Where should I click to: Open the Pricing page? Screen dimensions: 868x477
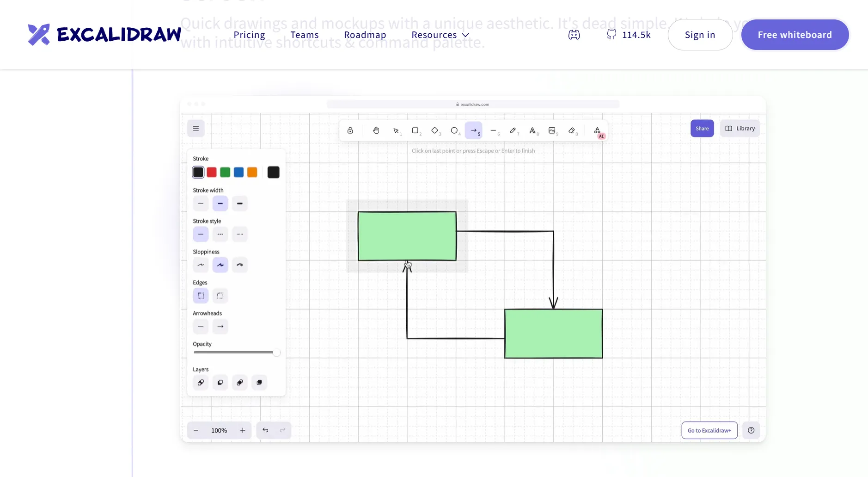249,35
